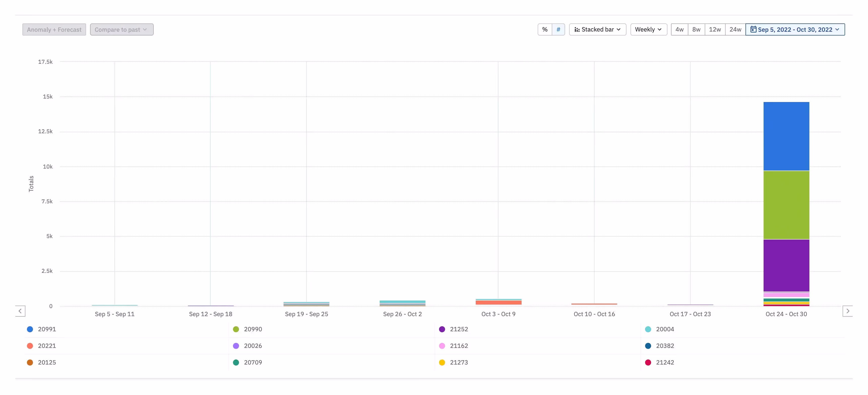
Task: Toggle the 20004 teal legend marker
Action: point(648,329)
